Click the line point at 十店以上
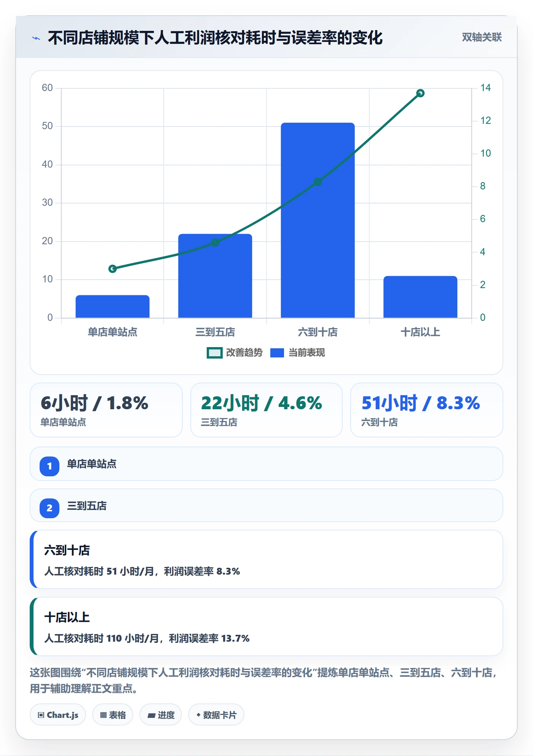The image size is (533, 756). (420, 93)
